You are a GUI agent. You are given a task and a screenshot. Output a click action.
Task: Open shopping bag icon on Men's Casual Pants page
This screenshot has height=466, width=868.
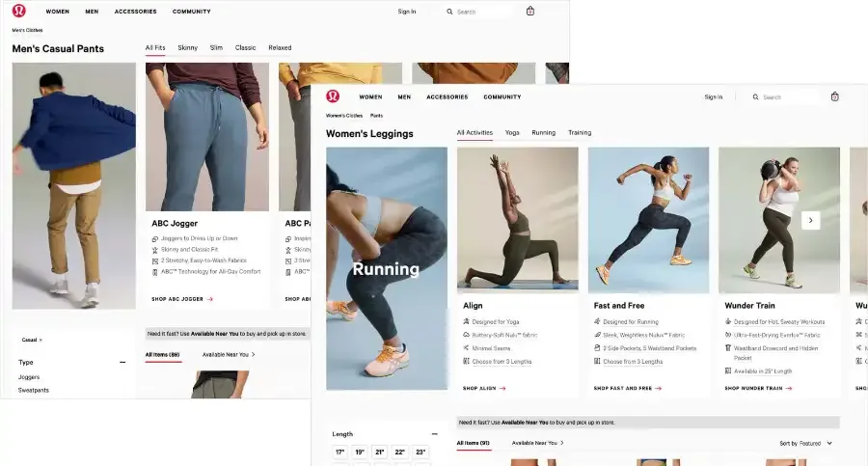point(530,11)
